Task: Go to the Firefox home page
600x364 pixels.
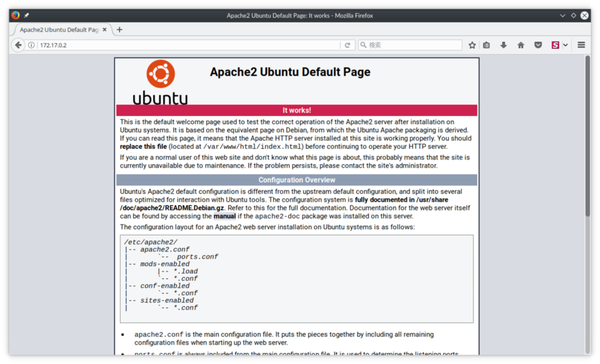Action: 521,45
